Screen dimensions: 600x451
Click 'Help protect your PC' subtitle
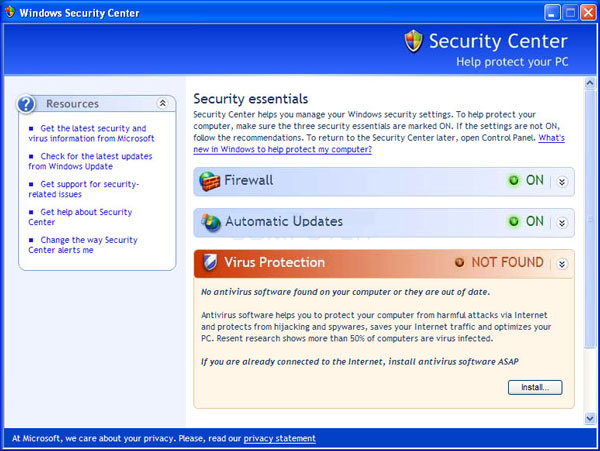[x=512, y=62]
